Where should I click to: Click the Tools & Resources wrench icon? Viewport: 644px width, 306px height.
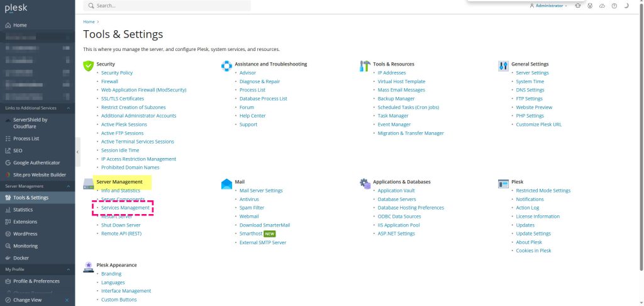pyautogui.click(x=365, y=65)
